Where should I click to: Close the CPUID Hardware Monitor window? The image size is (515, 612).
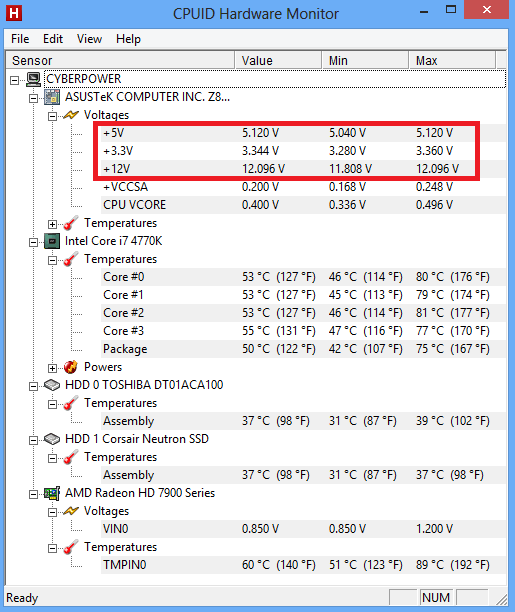(x=486, y=10)
